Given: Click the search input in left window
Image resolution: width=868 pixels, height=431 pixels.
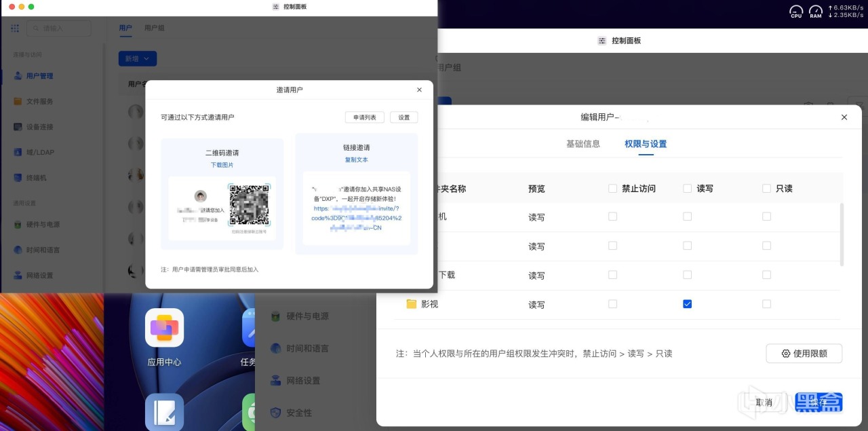Looking at the screenshot, I should 58,29.
